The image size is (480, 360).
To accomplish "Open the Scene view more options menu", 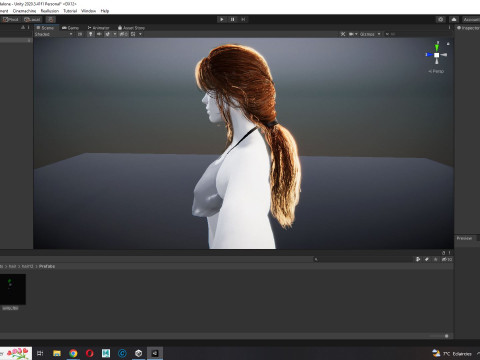I will (449, 28).
